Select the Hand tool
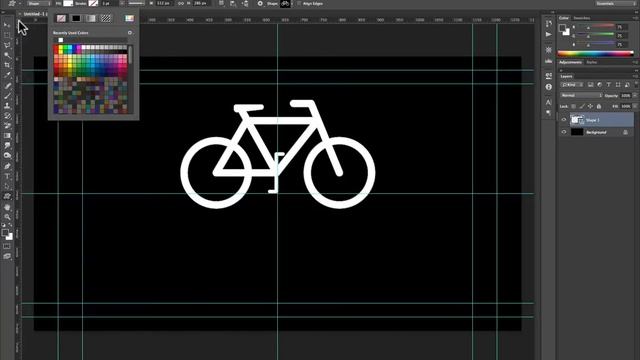640x360 pixels. pos(7,207)
